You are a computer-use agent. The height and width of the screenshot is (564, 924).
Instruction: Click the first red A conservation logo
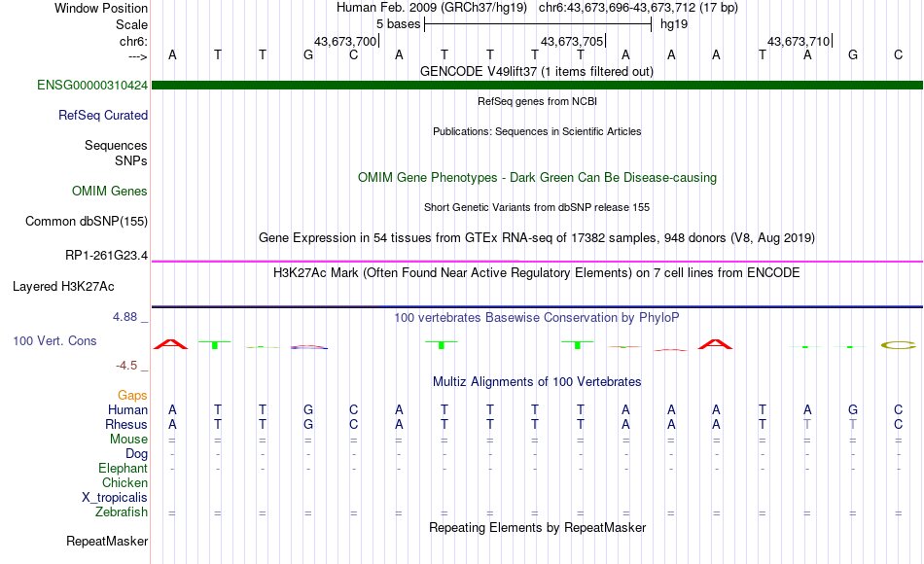click(170, 345)
